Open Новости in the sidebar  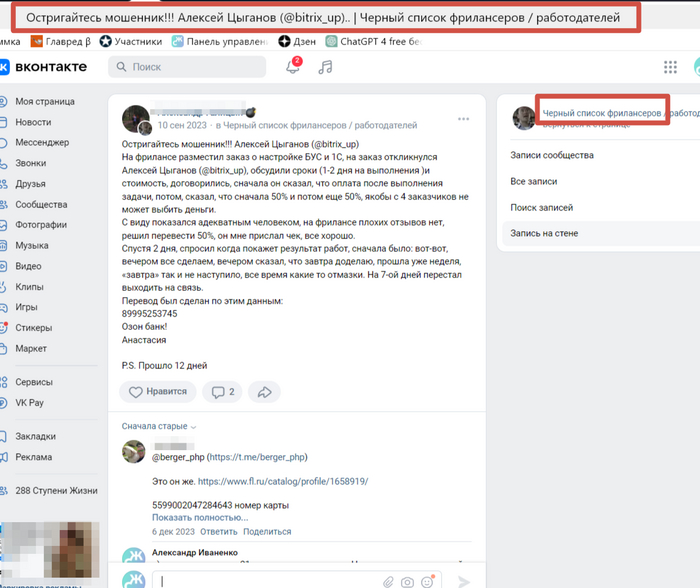click(x=33, y=122)
